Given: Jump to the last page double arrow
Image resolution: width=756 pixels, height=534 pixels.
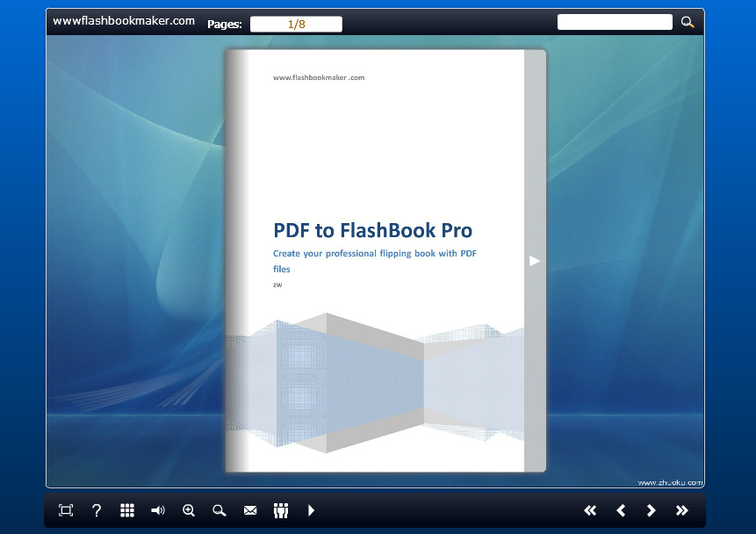Looking at the screenshot, I should [681, 510].
